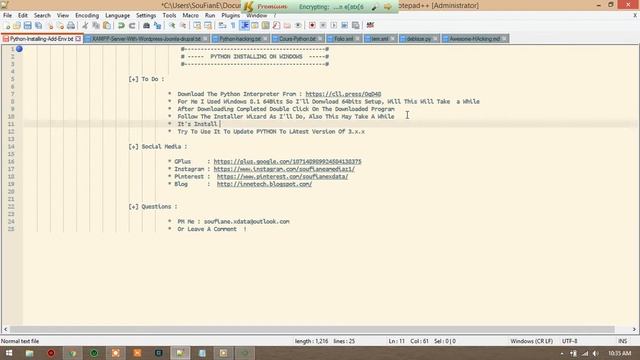
Task: Open the Pinterest profile link
Action: 282,177
